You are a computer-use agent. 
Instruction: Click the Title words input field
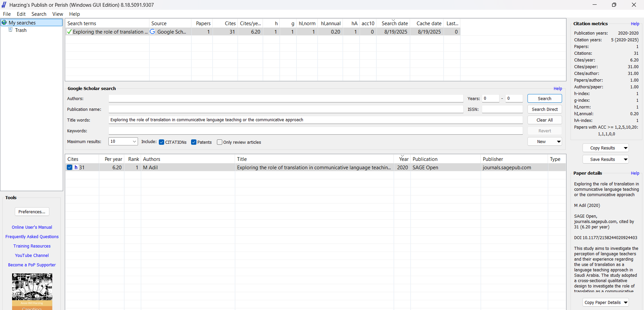[316, 120]
